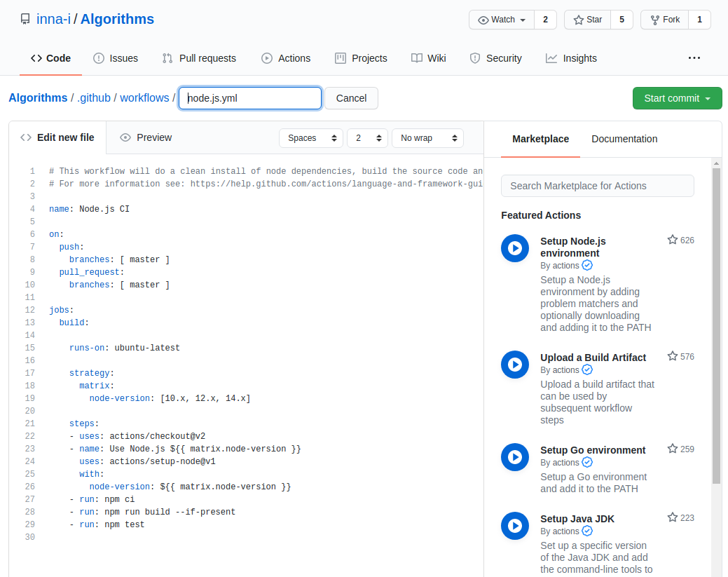Click the fork icon in Fork button

(x=654, y=20)
